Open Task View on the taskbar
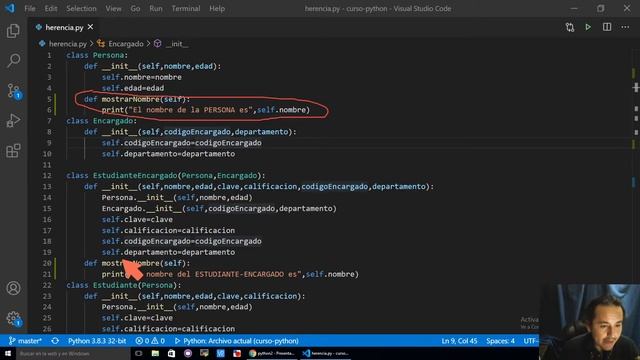Viewport: 640px width, 360px height. (139, 353)
